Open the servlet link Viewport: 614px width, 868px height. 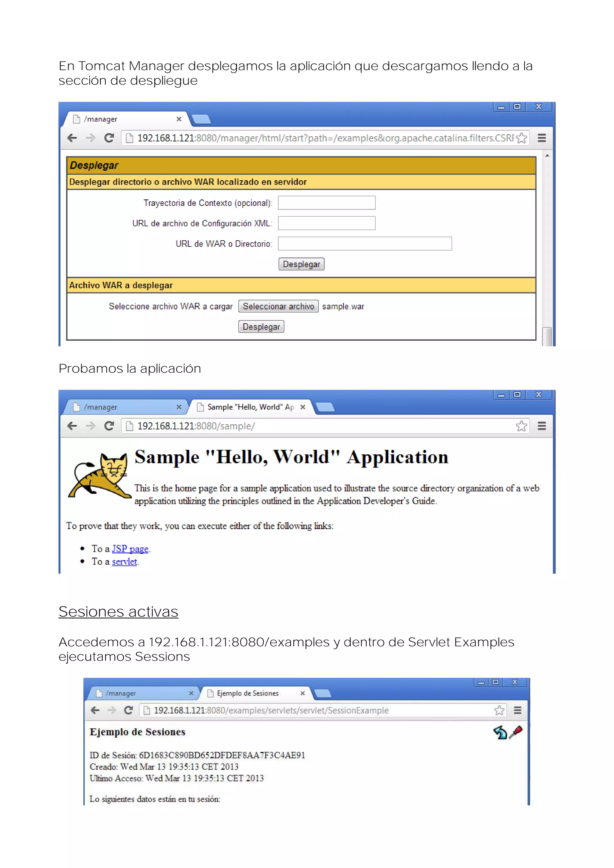(x=124, y=561)
